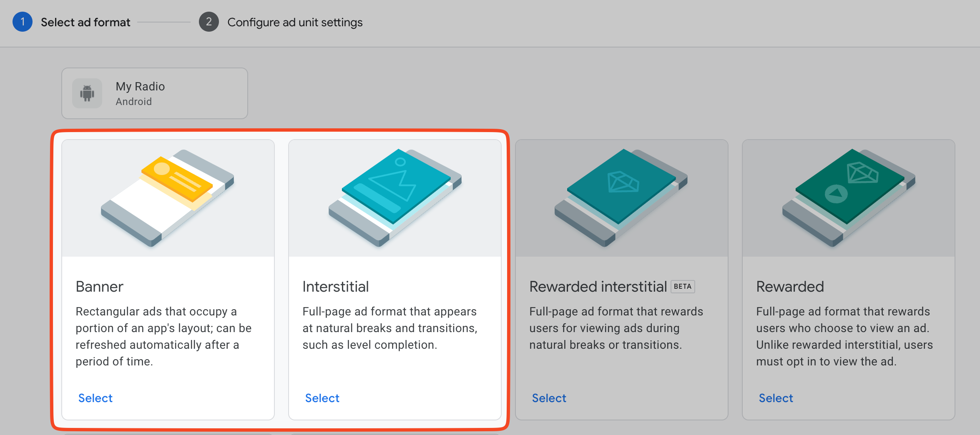
Task: Click the My Radio Android app card
Action: pos(155,93)
